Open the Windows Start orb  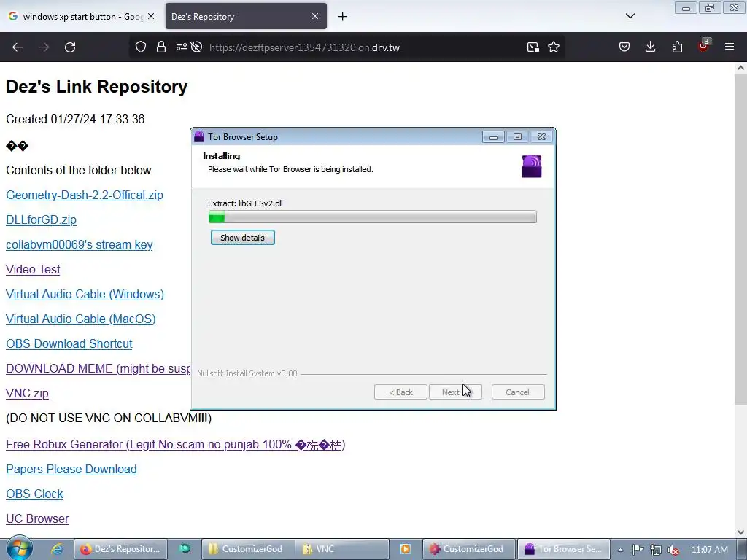click(19, 548)
